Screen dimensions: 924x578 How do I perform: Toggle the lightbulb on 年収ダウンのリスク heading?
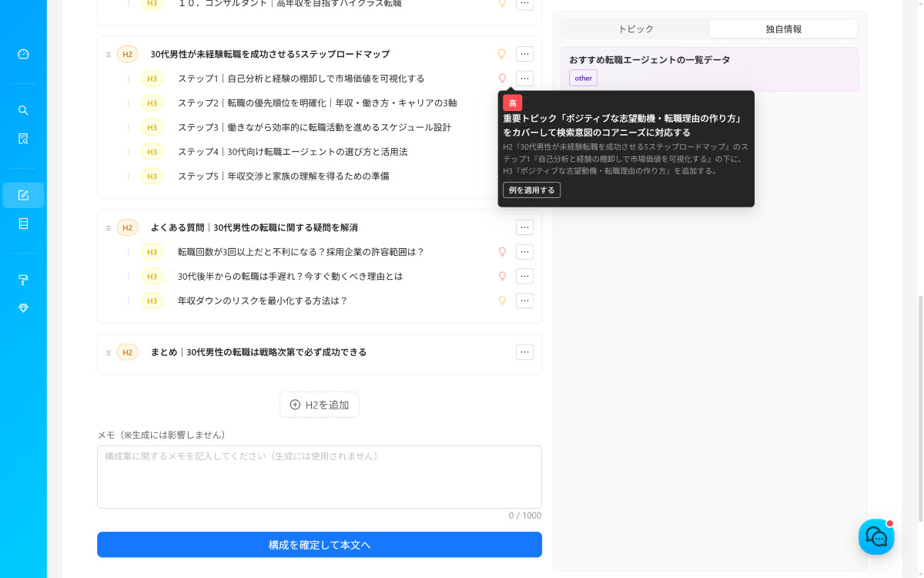tap(502, 301)
